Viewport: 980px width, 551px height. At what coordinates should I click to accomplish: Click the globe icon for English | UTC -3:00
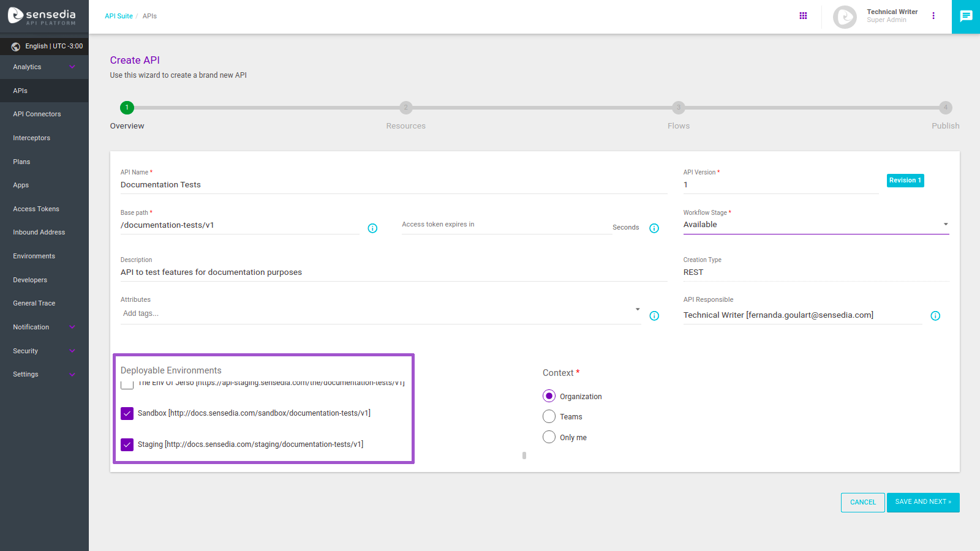tap(15, 46)
